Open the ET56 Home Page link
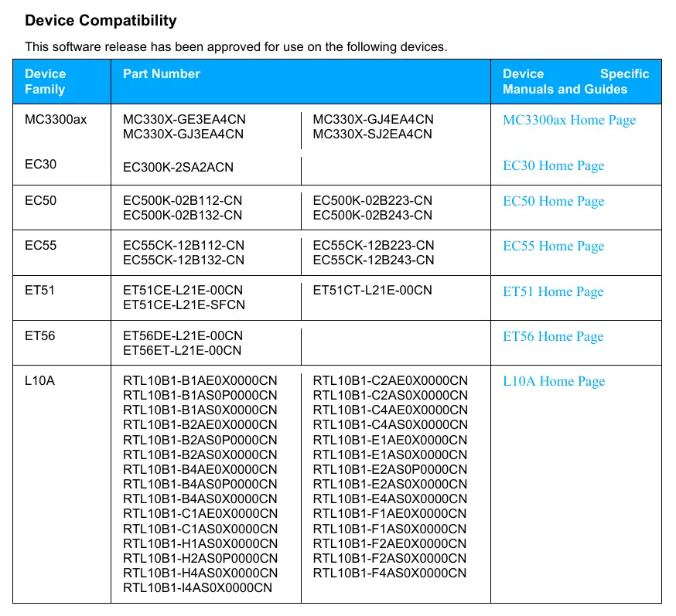Screen dimensions: 676x616 (553, 336)
